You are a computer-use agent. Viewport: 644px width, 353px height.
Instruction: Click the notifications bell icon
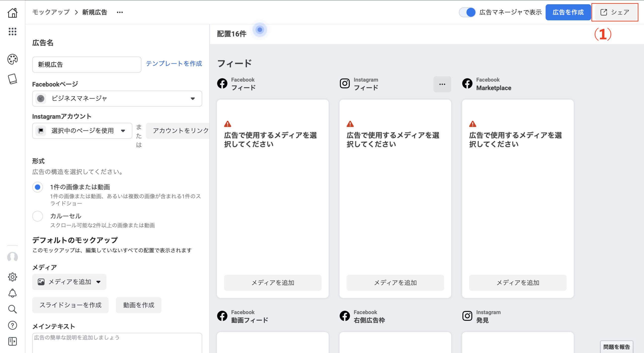pyautogui.click(x=12, y=293)
